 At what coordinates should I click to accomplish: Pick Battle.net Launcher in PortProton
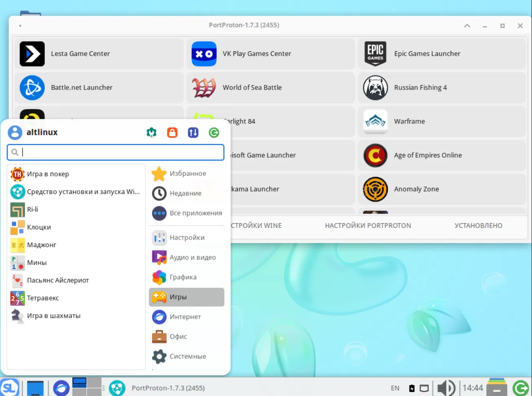click(99, 88)
